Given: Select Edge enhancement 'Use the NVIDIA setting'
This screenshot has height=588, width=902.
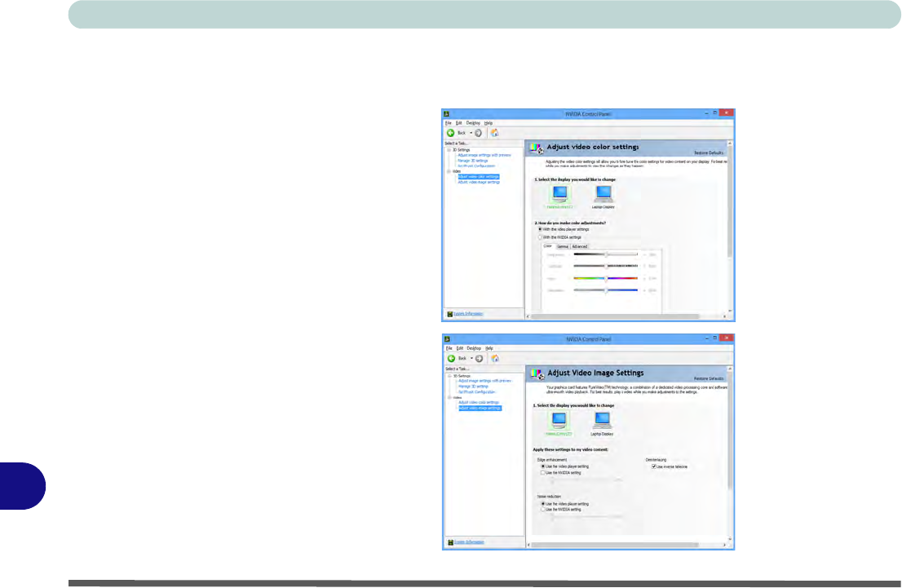Looking at the screenshot, I should click(x=543, y=473).
